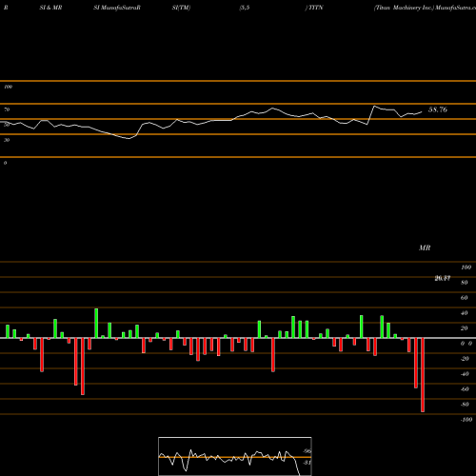Click the MR axis label '-60'

(x=465, y=389)
